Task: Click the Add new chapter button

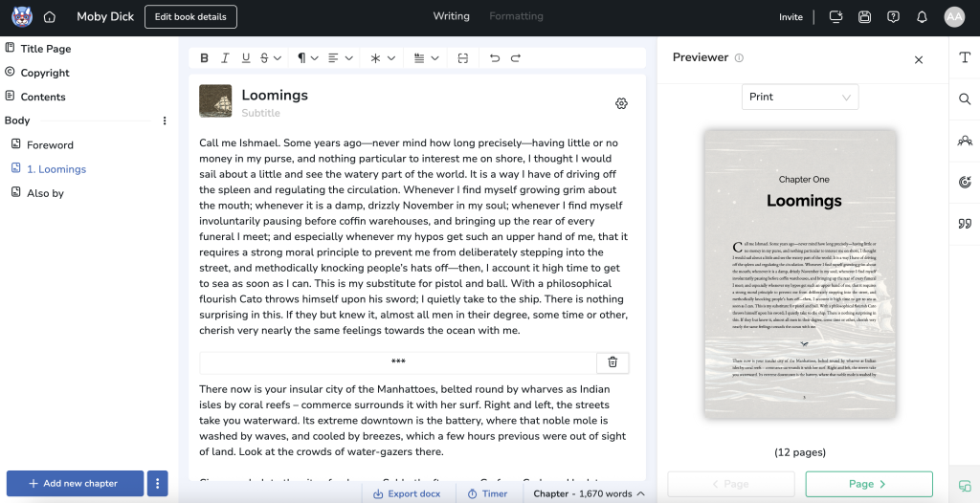Action: (75, 483)
